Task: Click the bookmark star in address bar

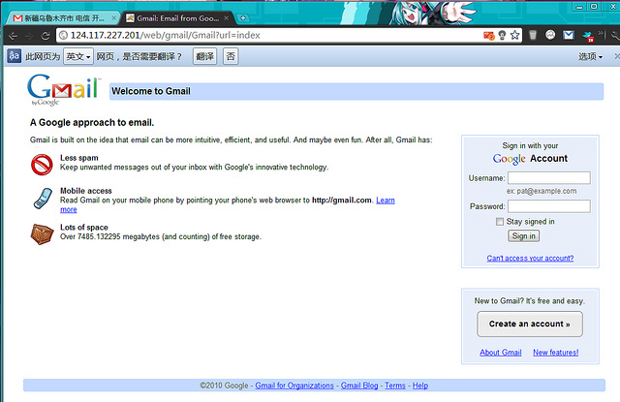Action: point(515,35)
